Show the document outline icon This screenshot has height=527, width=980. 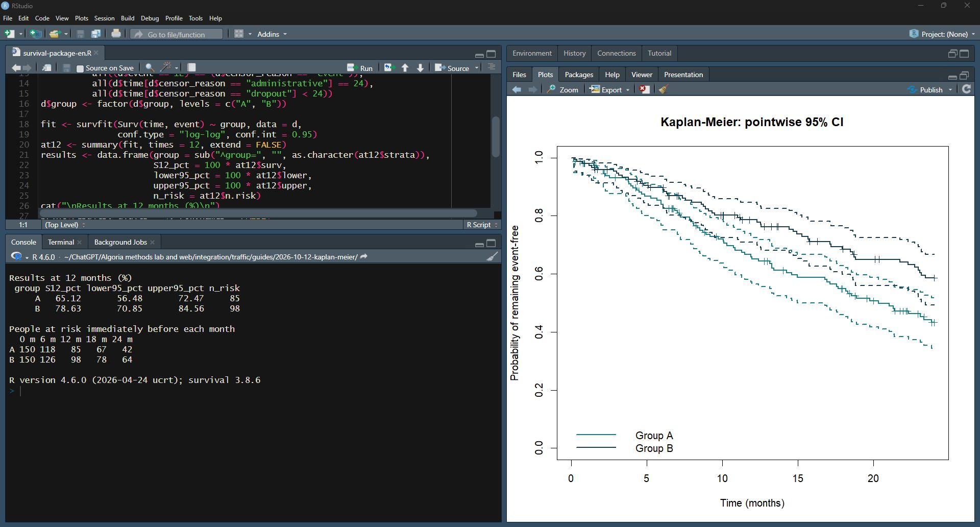(x=492, y=67)
